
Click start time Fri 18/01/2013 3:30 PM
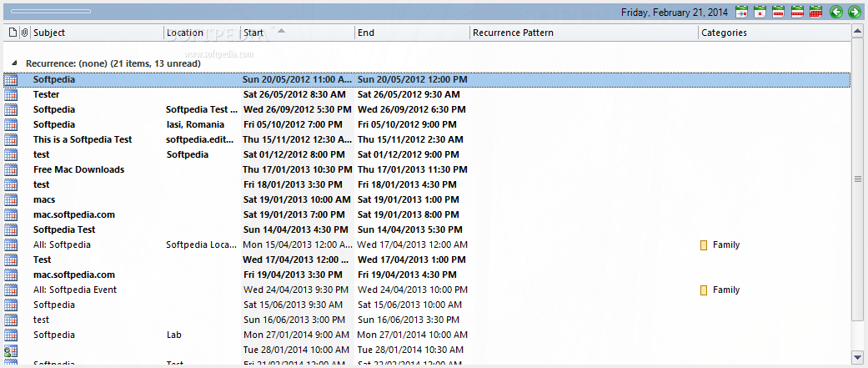coord(293,184)
